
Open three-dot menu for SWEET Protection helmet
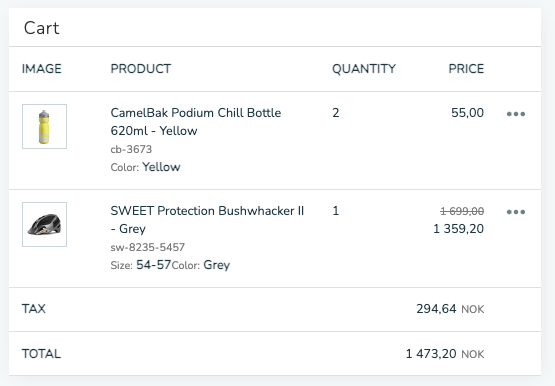tap(516, 212)
